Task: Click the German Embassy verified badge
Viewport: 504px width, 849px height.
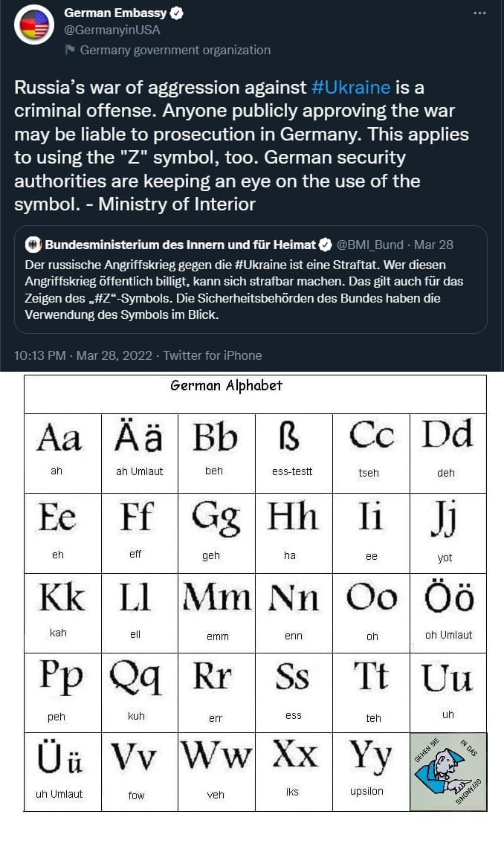Action: (x=177, y=13)
